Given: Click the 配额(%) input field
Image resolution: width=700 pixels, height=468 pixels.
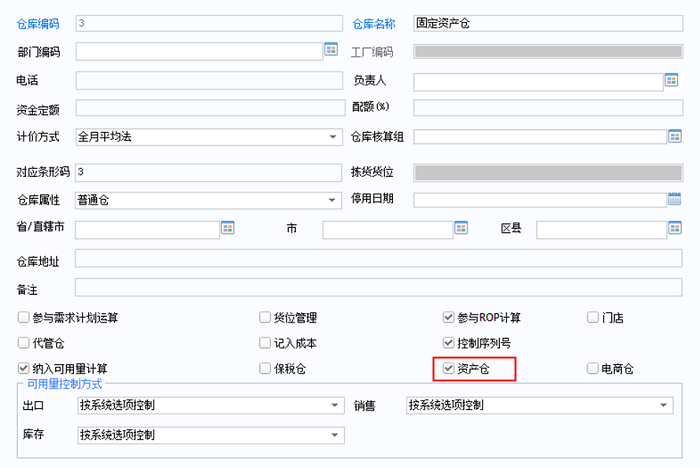Looking at the screenshot, I should [x=548, y=108].
